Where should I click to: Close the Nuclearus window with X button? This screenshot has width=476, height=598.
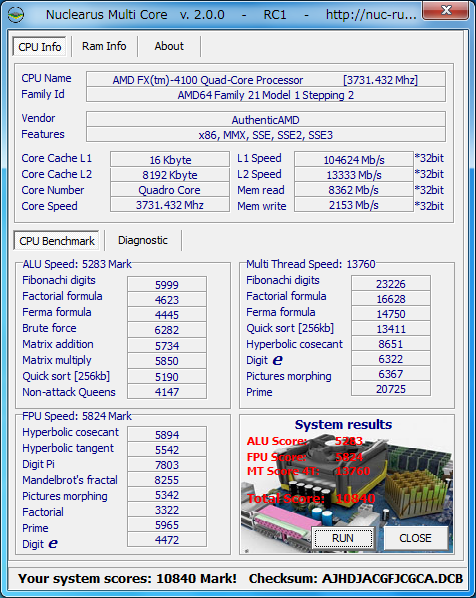445,10
